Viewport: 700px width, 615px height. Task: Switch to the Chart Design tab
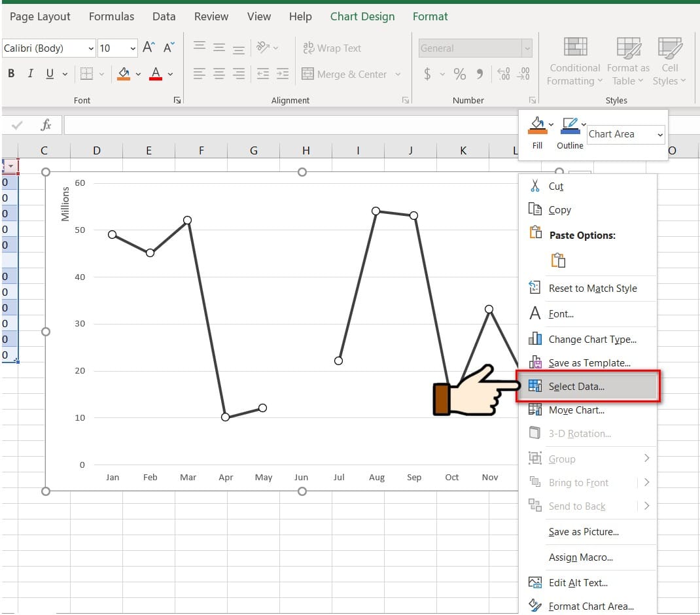pos(362,16)
